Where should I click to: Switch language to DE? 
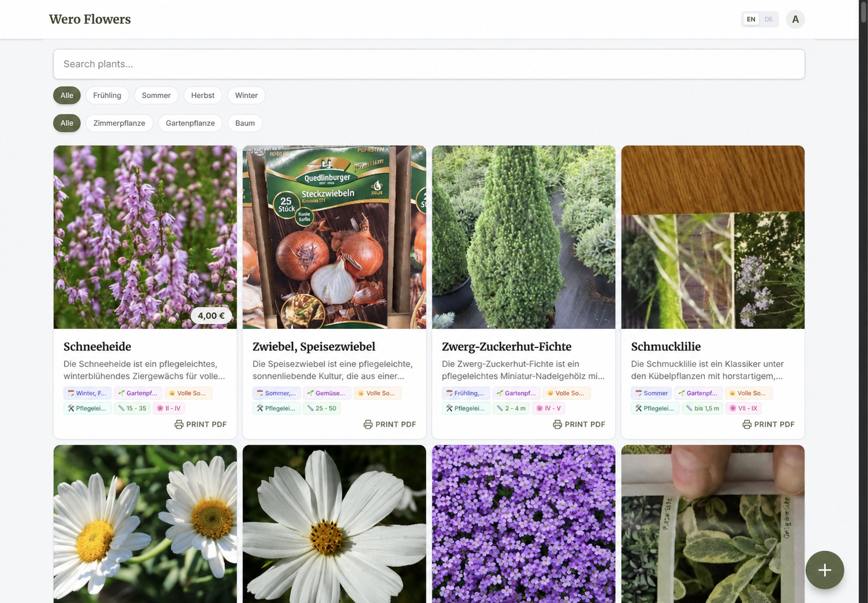(x=769, y=19)
